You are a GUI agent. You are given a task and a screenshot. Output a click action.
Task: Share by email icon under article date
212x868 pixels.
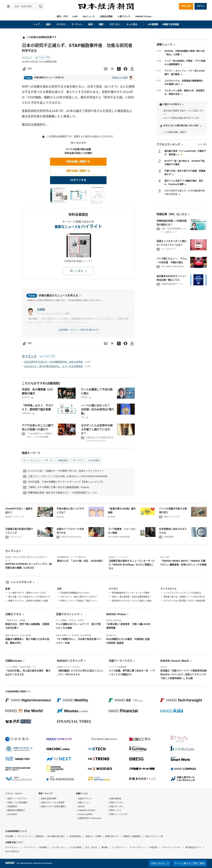click(x=106, y=69)
